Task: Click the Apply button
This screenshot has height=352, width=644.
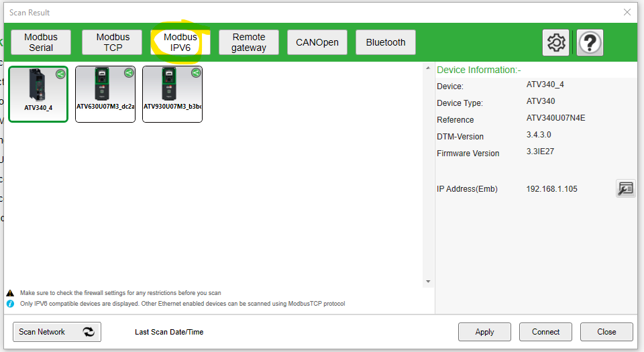Action: click(x=484, y=332)
